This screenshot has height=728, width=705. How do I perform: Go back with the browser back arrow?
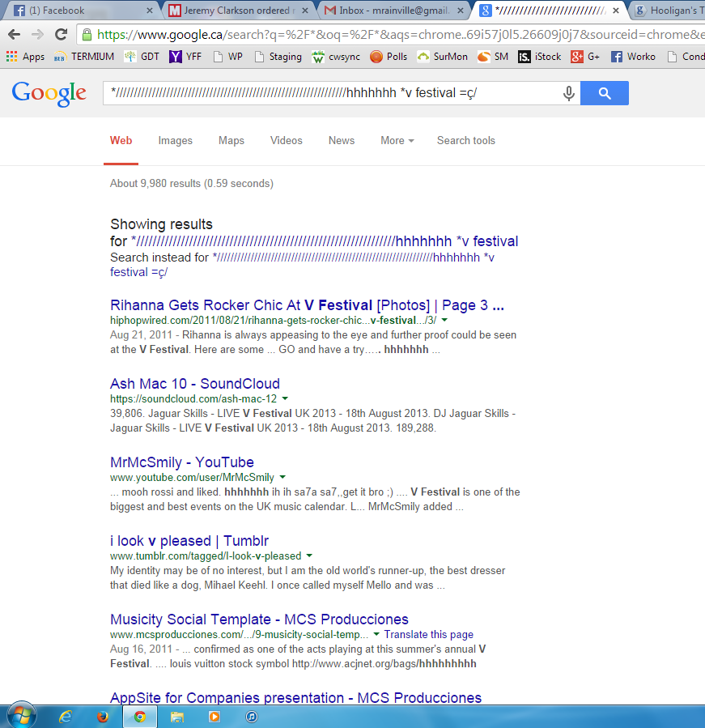click(x=15, y=34)
